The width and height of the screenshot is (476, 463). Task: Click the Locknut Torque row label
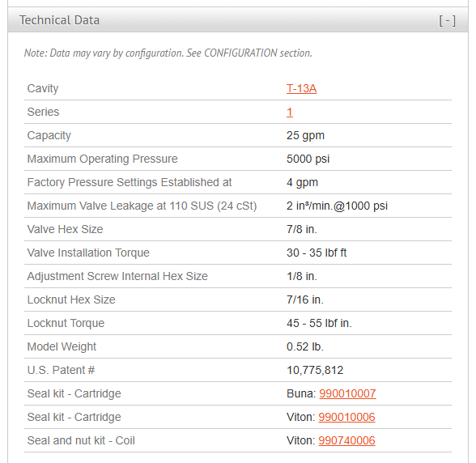pos(66,323)
